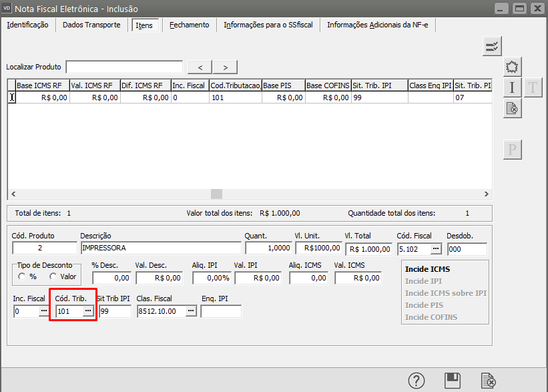Open the Cód. Fiscal lookup button

(436, 248)
